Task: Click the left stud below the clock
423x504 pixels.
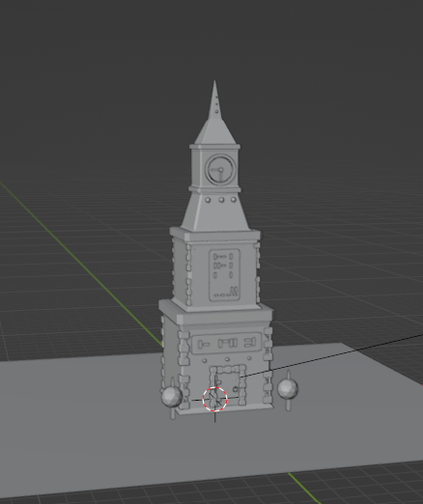Action: (208, 200)
